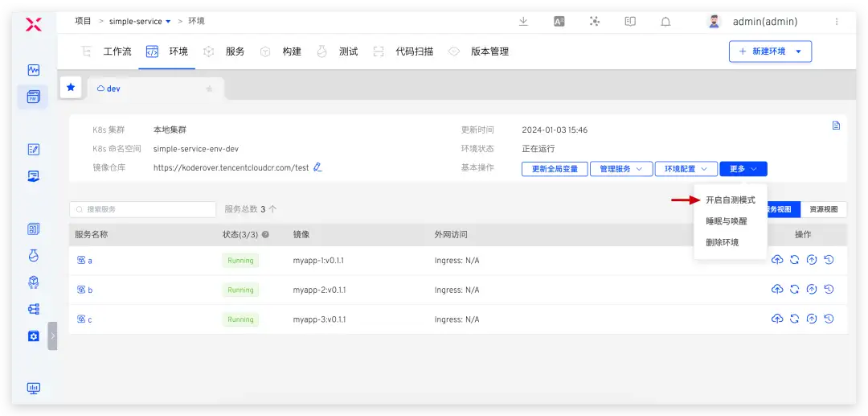Expand the 环境配置 dropdown

(686, 169)
